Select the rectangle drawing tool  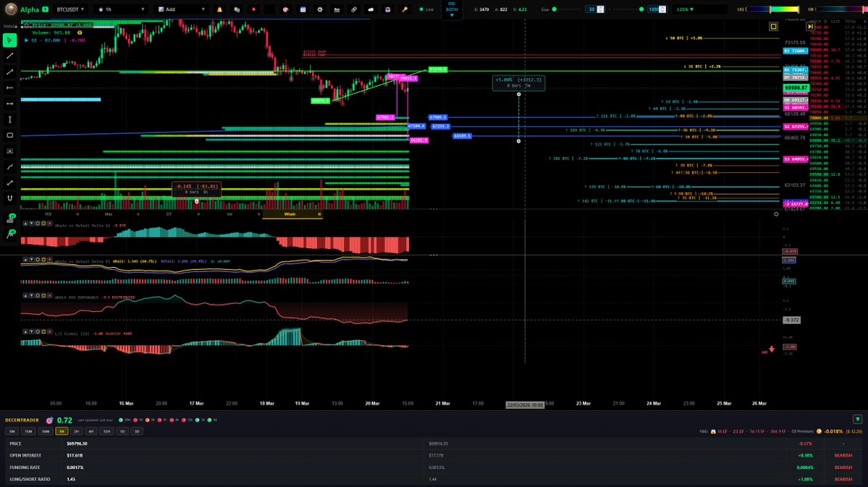click(9, 135)
